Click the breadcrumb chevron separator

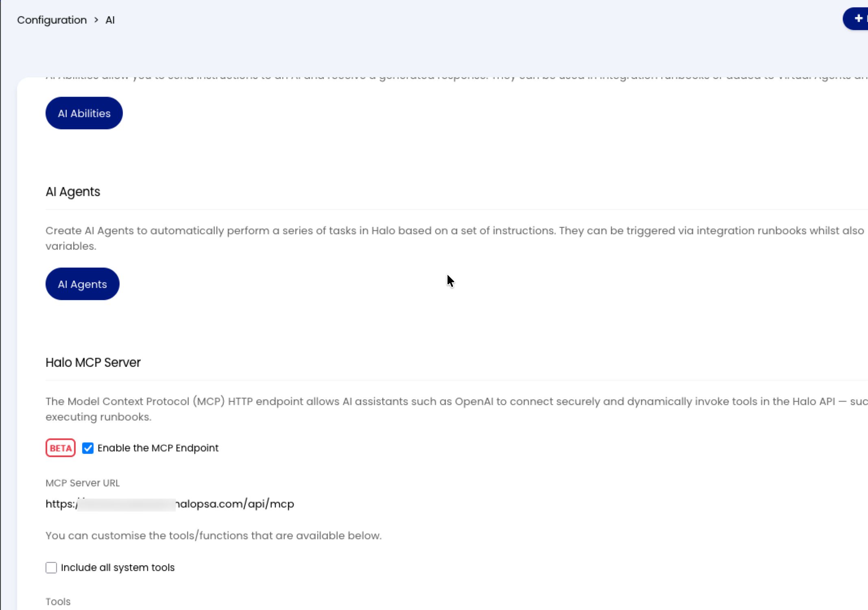(96, 20)
